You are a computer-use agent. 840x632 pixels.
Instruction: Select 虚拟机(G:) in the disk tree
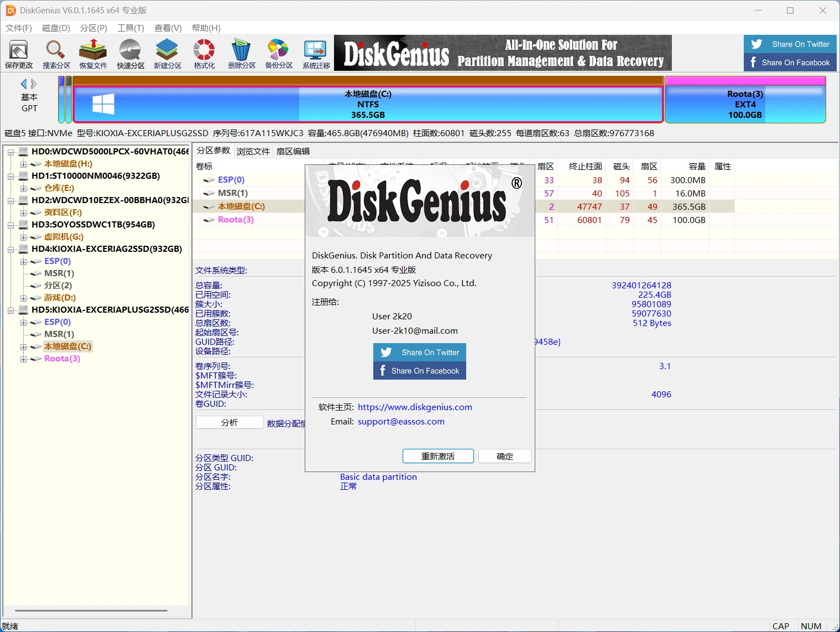[64, 237]
